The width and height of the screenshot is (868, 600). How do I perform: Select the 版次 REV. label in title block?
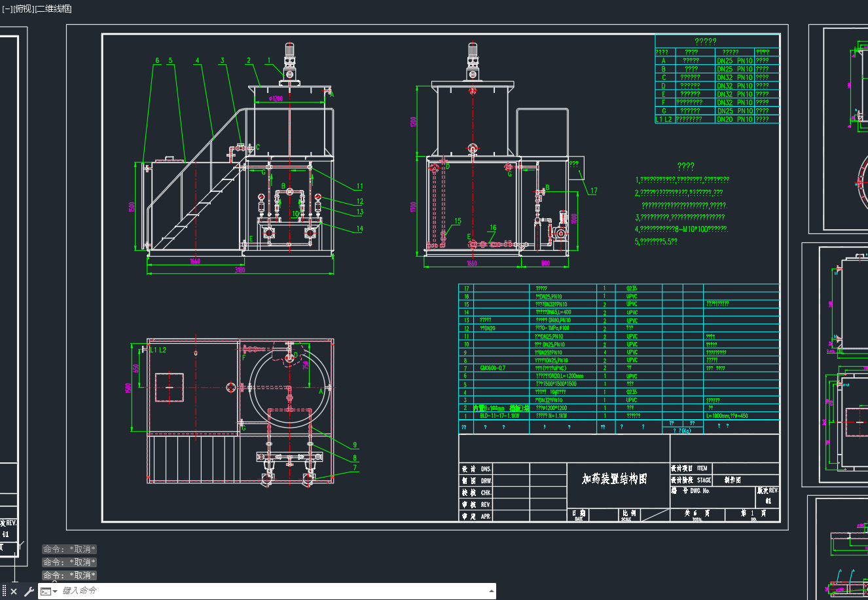tap(768, 490)
